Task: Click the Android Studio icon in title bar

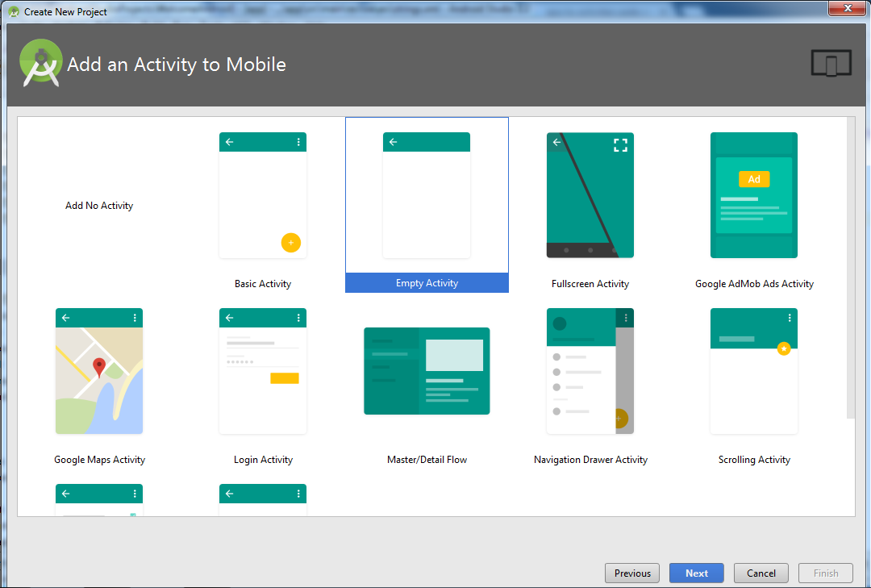Action: point(14,11)
